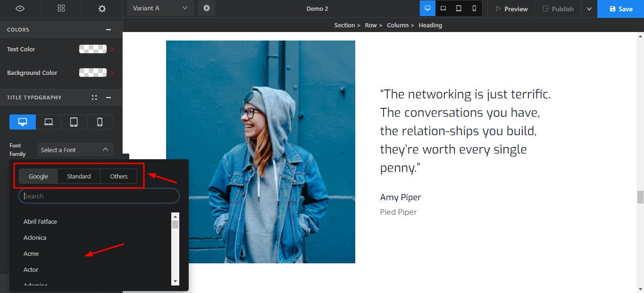Click the Preview button

[511, 9]
